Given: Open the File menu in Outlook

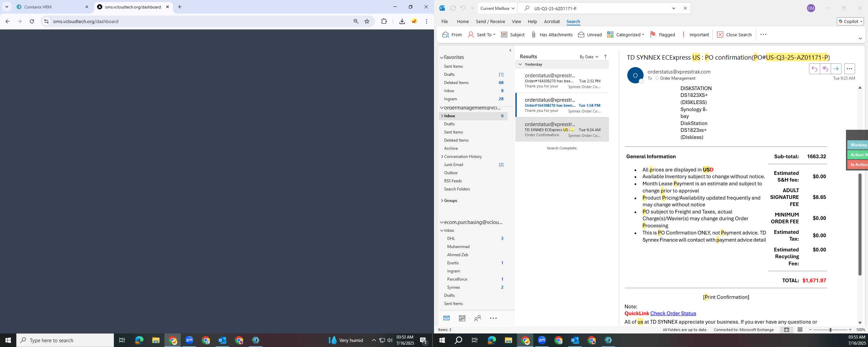Looking at the screenshot, I should [x=445, y=21].
